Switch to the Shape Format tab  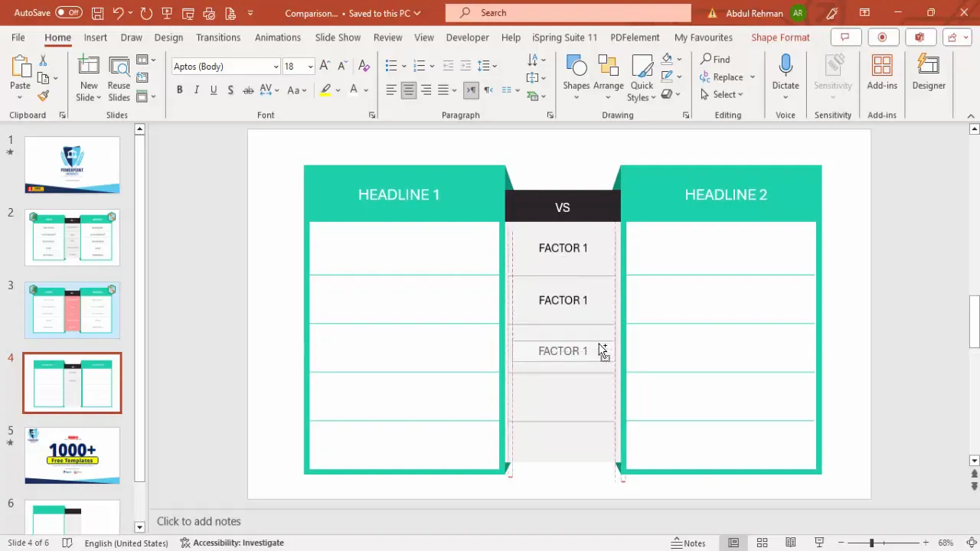coord(780,37)
